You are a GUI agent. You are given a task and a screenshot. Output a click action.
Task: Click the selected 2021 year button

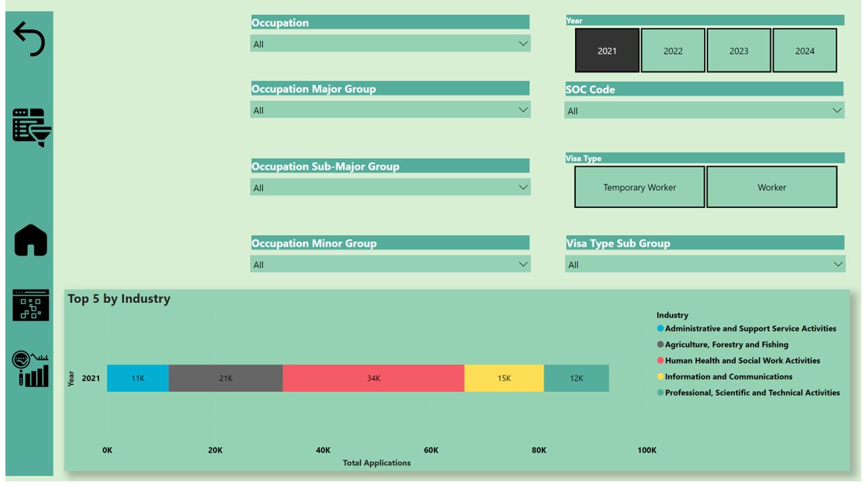tap(607, 50)
